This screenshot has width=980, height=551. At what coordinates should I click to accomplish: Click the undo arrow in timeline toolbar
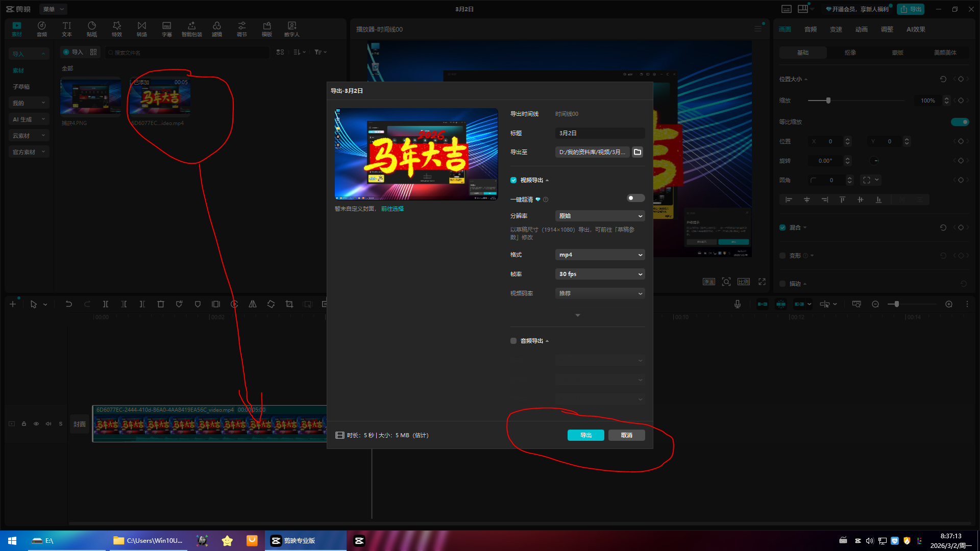pyautogui.click(x=68, y=304)
